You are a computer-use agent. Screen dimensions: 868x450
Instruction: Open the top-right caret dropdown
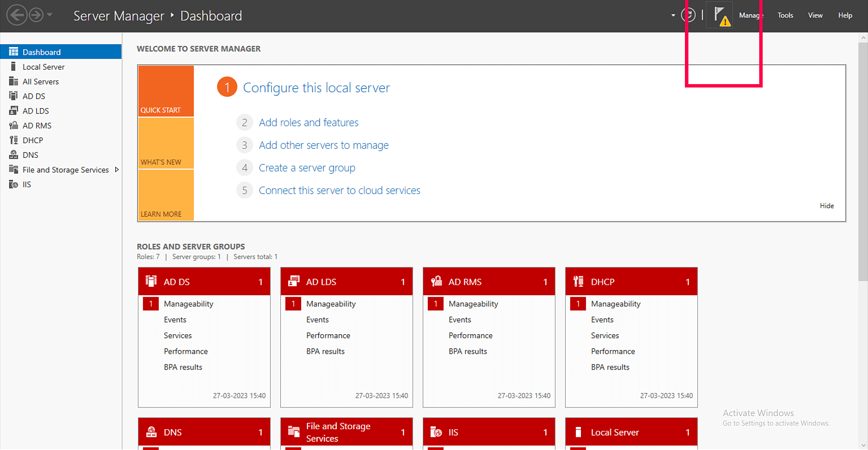pos(672,15)
